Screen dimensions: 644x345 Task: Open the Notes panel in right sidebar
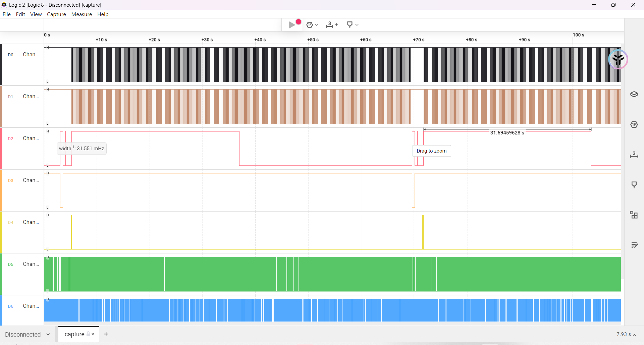pos(634,245)
